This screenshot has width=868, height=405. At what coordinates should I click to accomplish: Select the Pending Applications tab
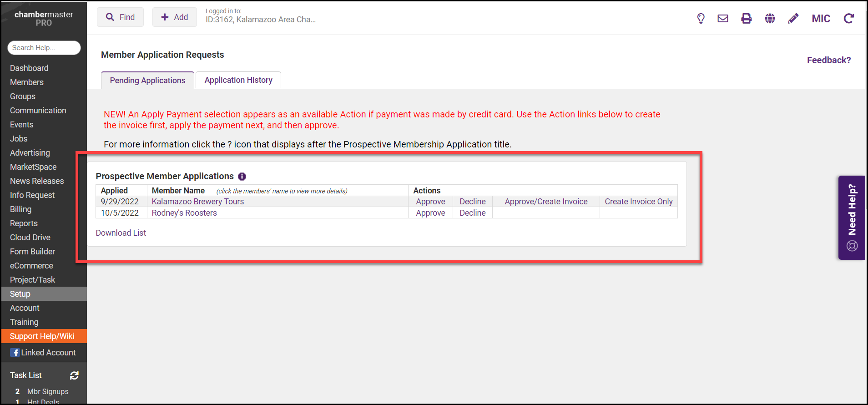pyautogui.click(x=147, y=81)
